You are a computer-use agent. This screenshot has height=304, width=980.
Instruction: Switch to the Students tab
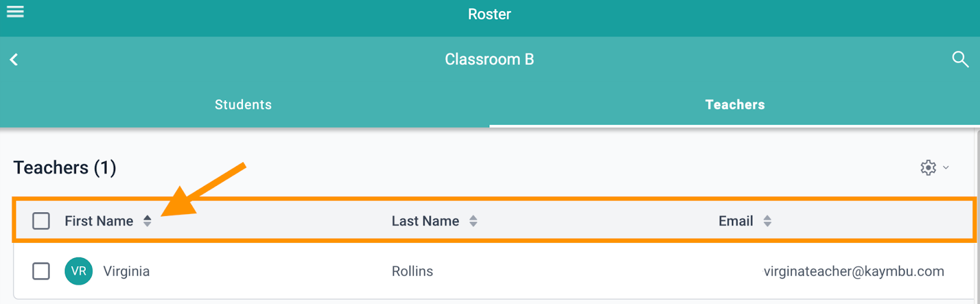coord(243,105)
